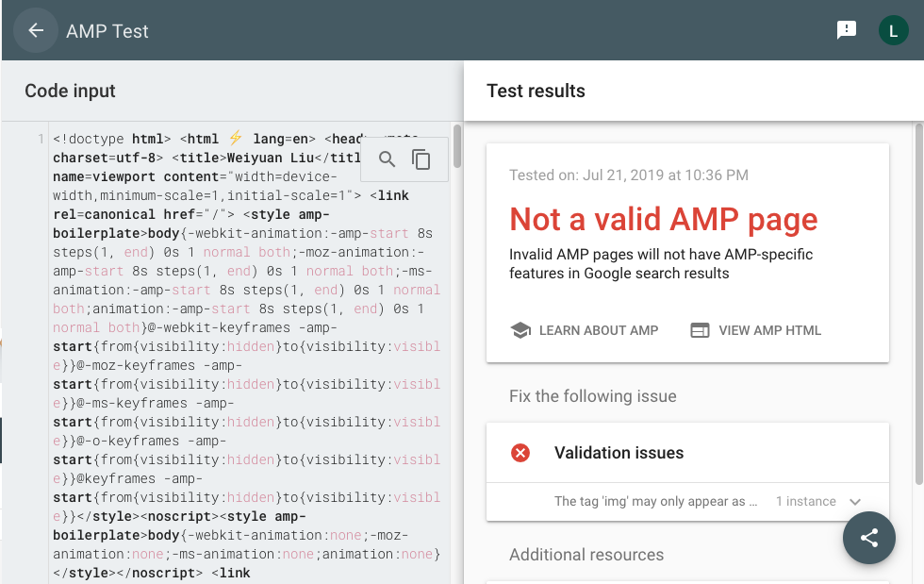Open the account avatar labeled L

[893, 30]
